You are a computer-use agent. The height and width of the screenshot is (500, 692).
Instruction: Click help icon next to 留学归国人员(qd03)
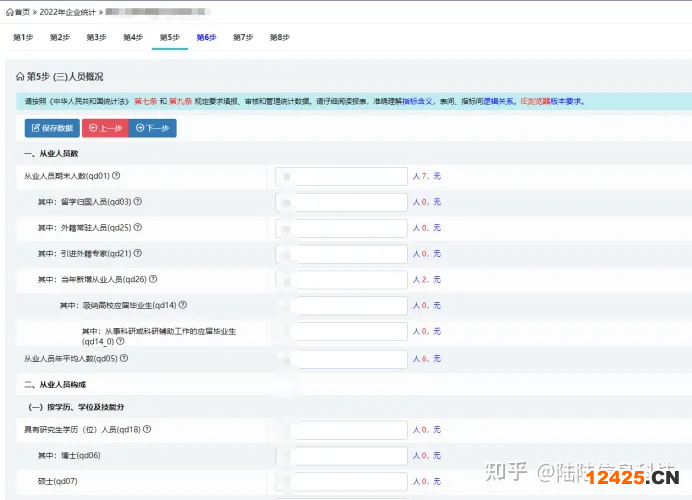tap(138, 201)
